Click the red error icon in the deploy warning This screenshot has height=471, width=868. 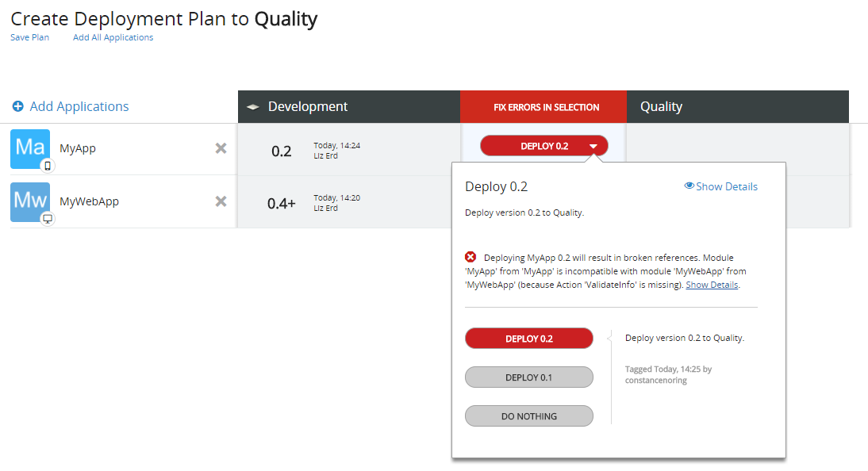point(470,256)
